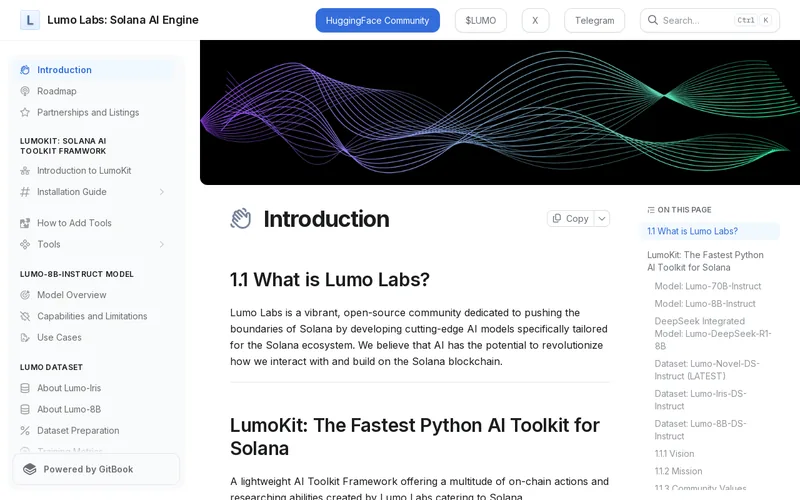Focus the Search input field

710,20
